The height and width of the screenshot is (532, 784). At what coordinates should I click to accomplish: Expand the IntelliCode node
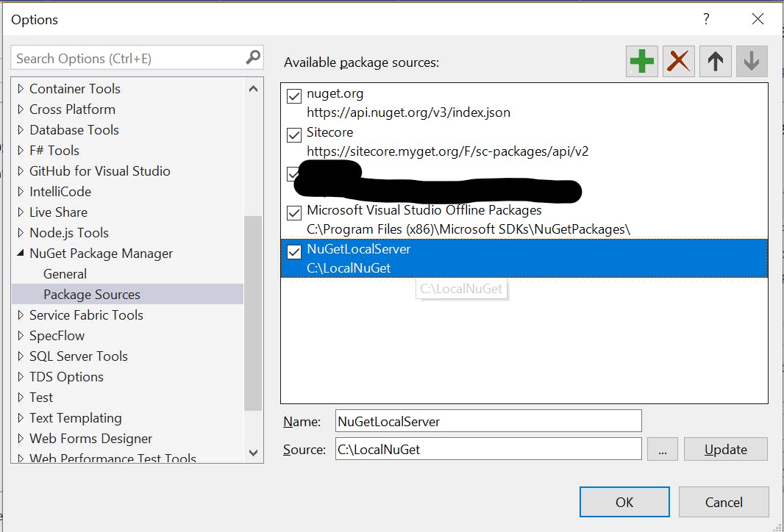point(21,191)
